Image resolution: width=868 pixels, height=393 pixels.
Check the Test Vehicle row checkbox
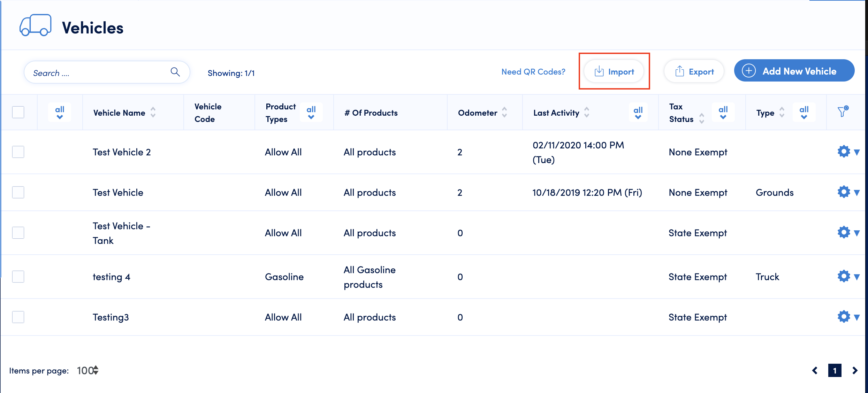[x=18, y=192]
